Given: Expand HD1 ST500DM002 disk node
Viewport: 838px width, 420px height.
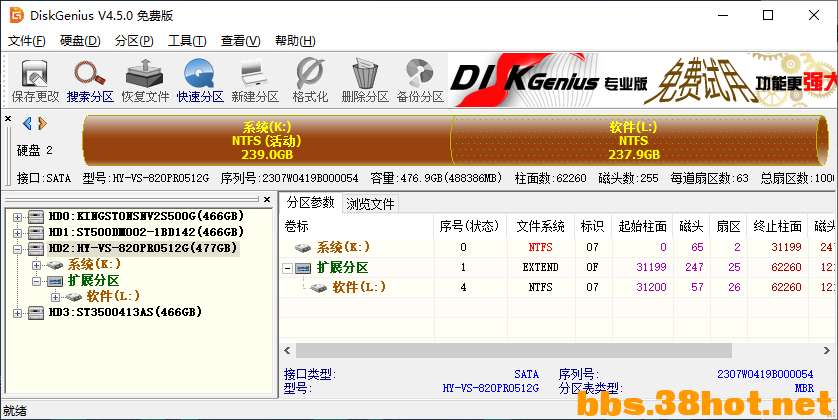Looking at the screenshot, I should coord(18,233).
